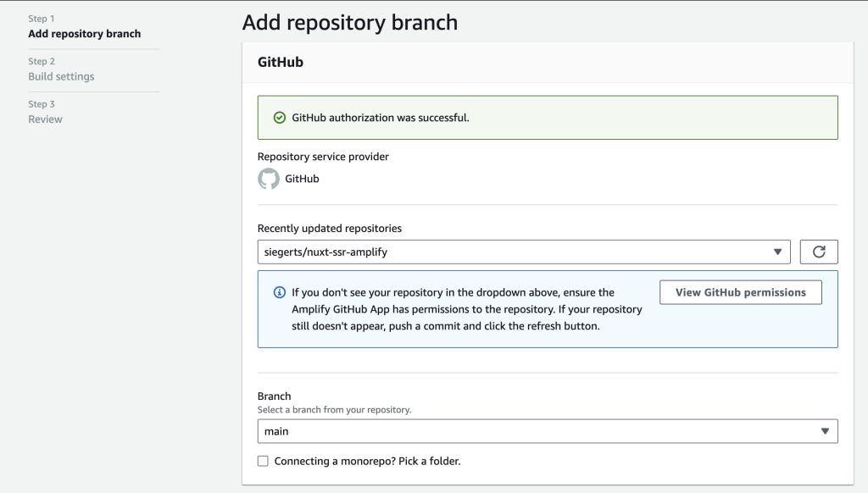The image size is (868, 493).
Task: Expand the siegerts/nuxt-ssr-amplify repository selector
Action: pyautogui.click(x=521, y=251)
